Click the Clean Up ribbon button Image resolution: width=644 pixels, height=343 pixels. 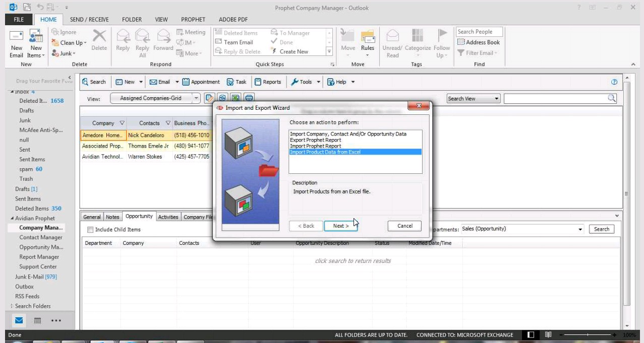(69, 43)
